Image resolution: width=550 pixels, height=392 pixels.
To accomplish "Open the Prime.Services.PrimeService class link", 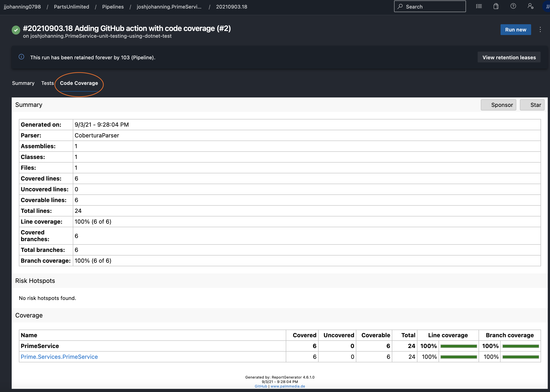I will tap(59, 357).
